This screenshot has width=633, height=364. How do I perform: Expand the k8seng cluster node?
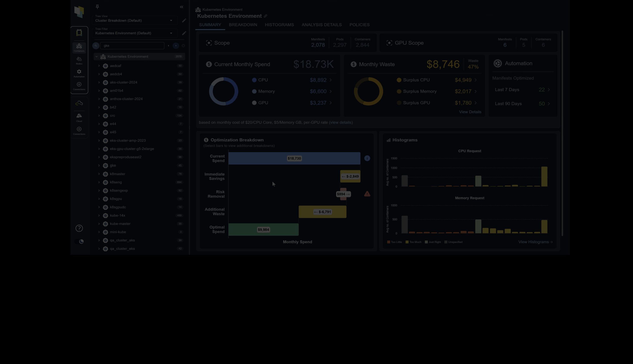point(99,182)
